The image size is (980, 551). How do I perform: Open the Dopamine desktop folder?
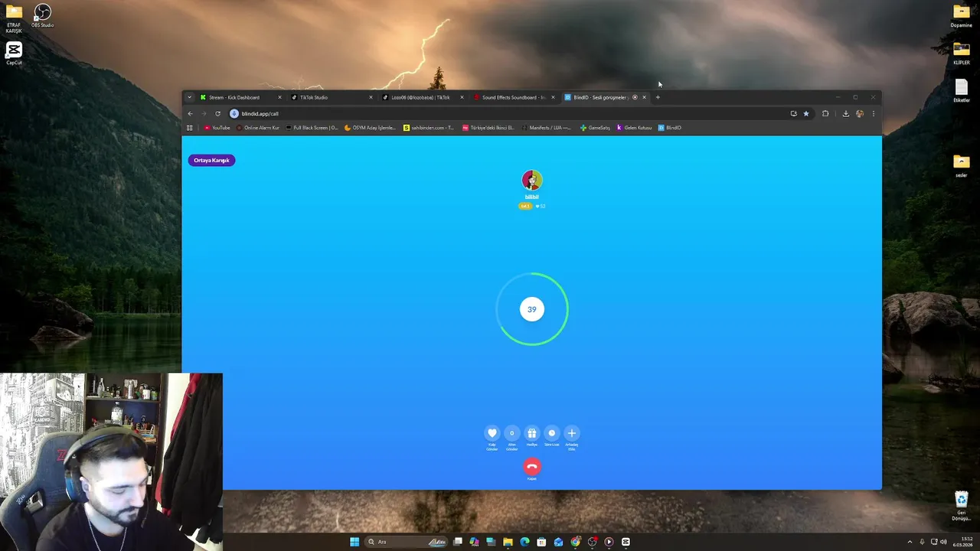tap(961, 15)
